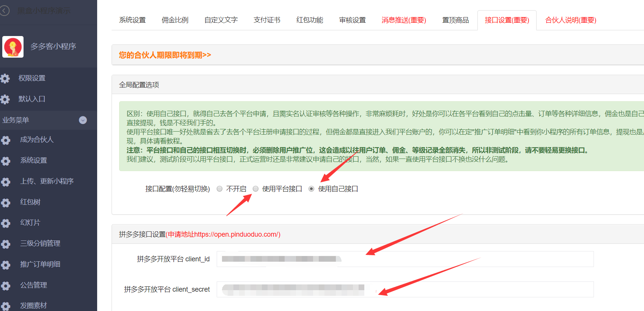Screen dimensions: 644x311
Task: Select the 使用自己接口 radio option
Action: [x=311, y=189]
